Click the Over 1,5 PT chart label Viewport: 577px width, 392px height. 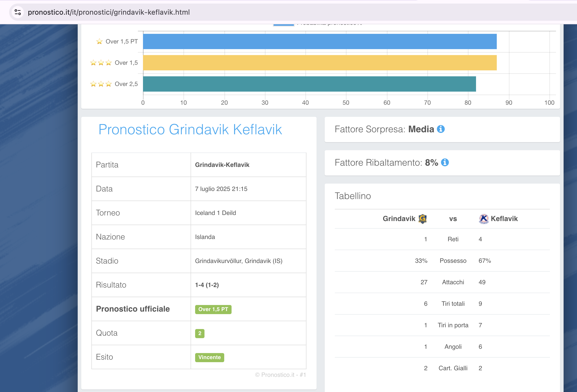(x=122, y=41)
